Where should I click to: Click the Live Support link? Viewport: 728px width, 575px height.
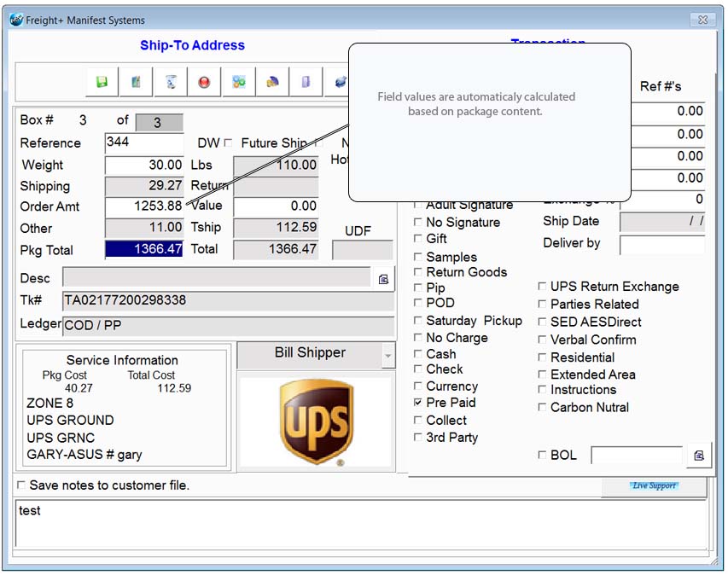click(x=655, y=485)
